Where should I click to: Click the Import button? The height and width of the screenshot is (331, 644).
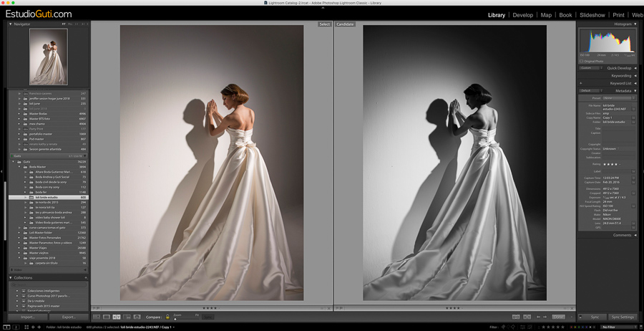pos(28,317)
